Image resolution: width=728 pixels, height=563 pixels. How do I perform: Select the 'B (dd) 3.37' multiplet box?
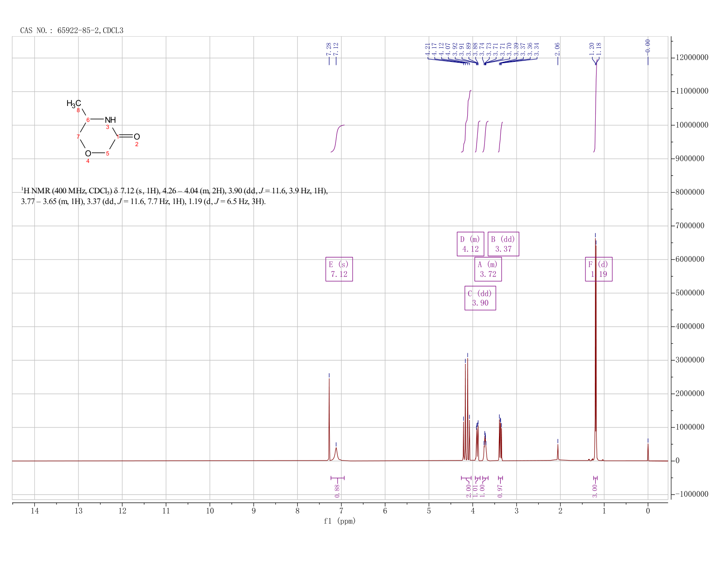coord(503,244)
